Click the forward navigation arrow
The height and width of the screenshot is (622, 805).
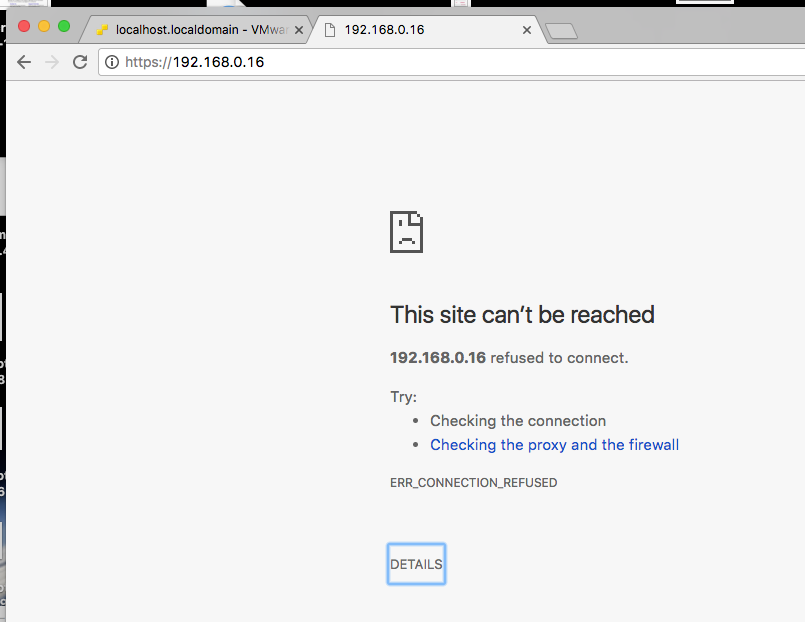tap(52, 62)
